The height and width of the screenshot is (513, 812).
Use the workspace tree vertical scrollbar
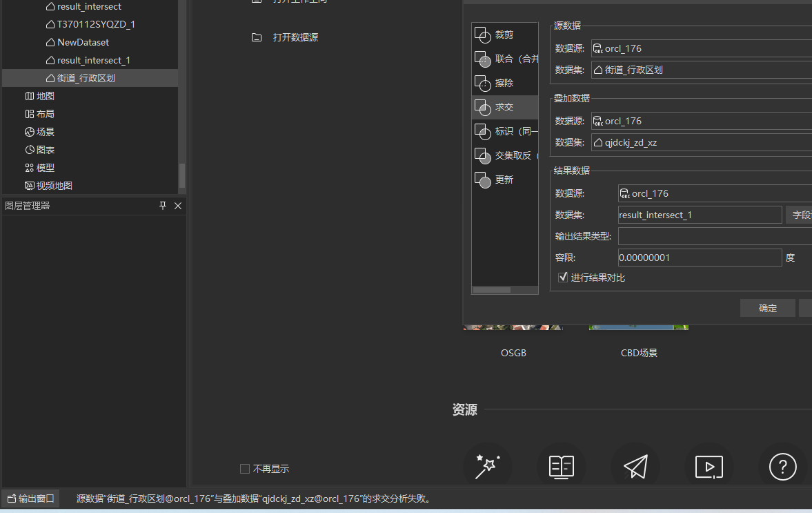click(181, 175)
